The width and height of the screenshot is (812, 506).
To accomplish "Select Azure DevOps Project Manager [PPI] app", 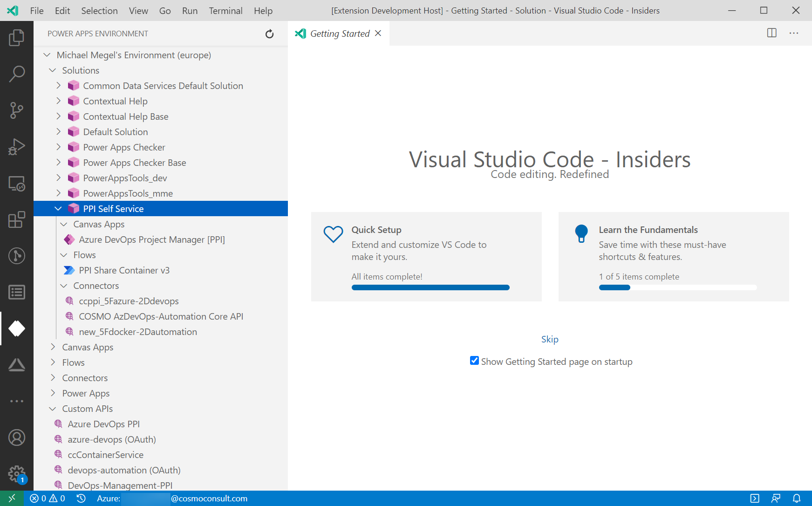I will [161, 239].
